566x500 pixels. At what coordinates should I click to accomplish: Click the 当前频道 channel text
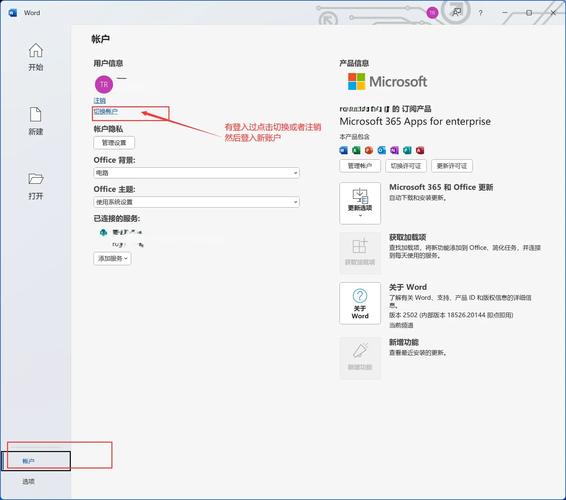pos(401,325)
